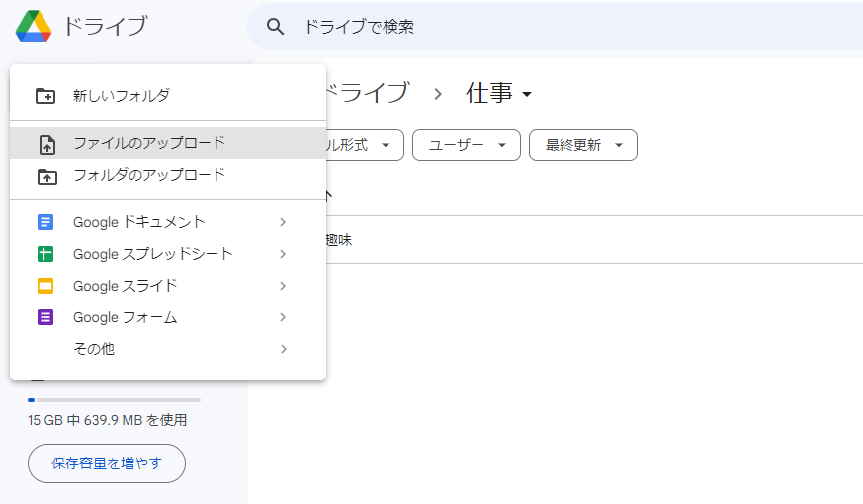
Task: Open the ユーザー filter dropdown
Action: click(x=467, y=145)
